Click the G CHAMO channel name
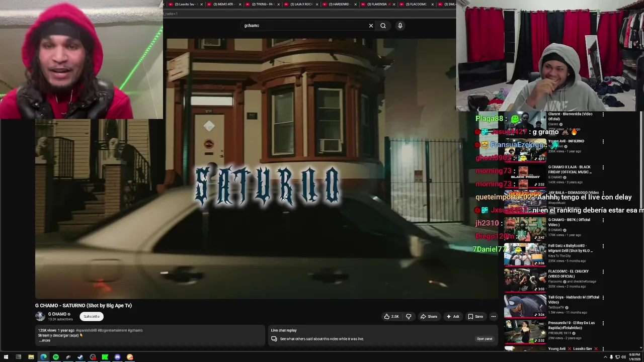 57,314
